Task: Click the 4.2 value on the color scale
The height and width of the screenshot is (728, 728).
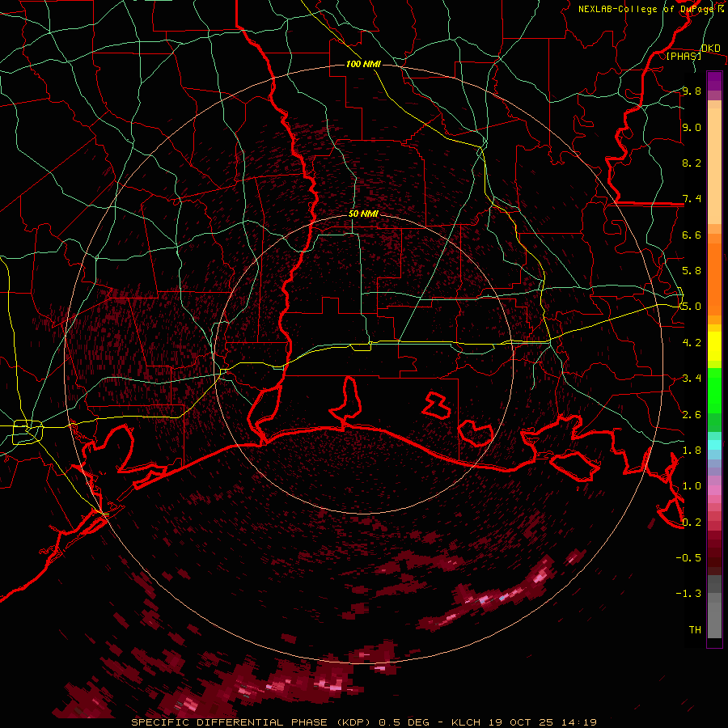Action: (692, 343)
